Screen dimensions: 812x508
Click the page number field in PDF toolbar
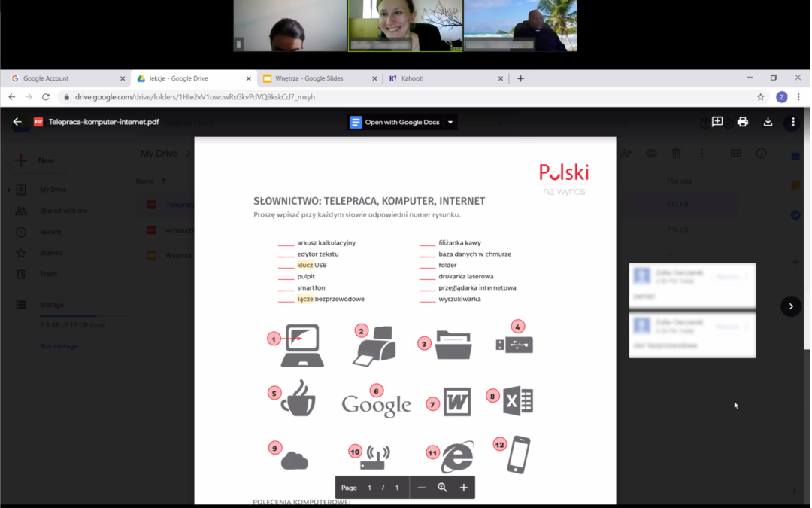370,488
